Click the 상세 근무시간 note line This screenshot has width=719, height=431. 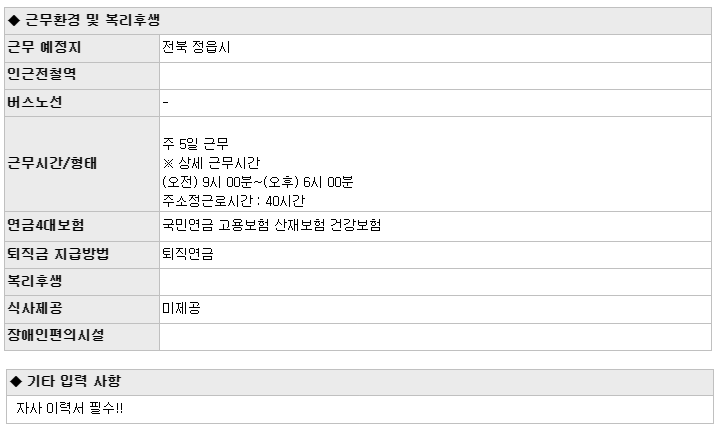coord(211,163)
